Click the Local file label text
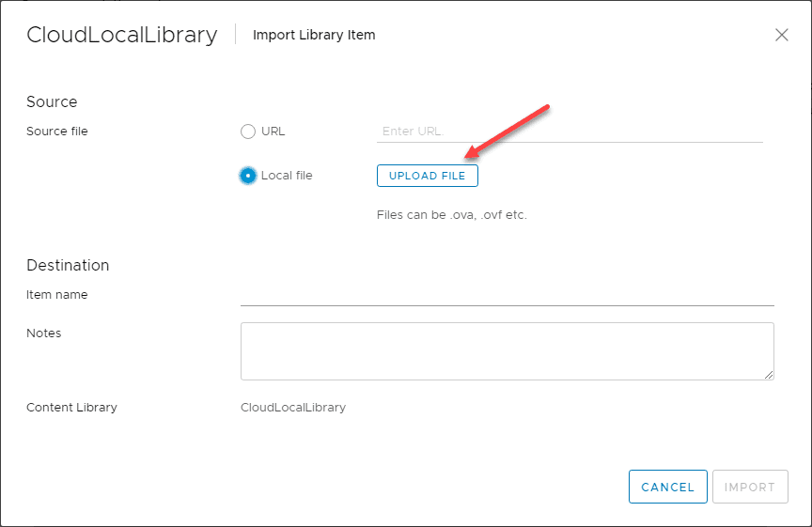This screenshot has height=527, width=812. click(287, 176)
